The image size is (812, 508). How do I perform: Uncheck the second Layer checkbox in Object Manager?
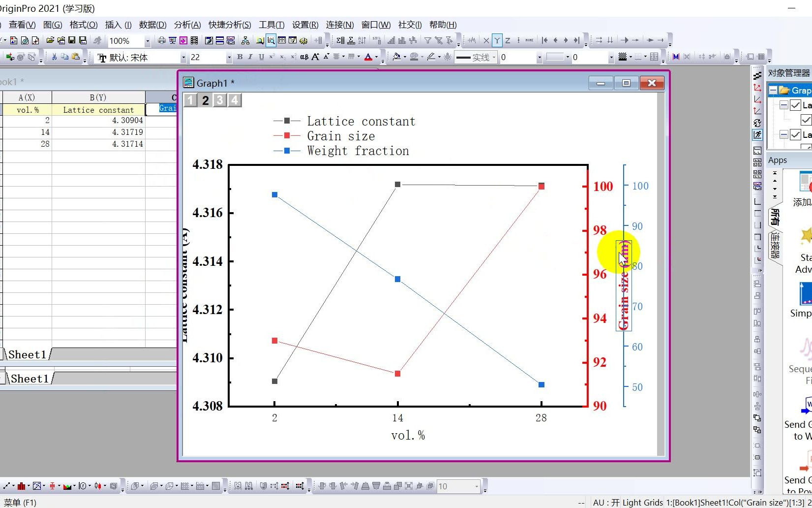795,134
